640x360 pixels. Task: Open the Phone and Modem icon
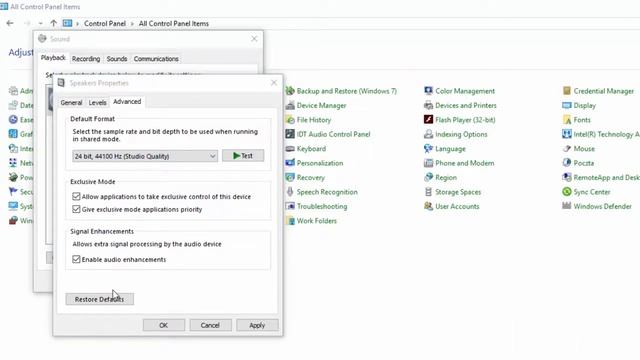pyautogui.click(x=428, y=163)
